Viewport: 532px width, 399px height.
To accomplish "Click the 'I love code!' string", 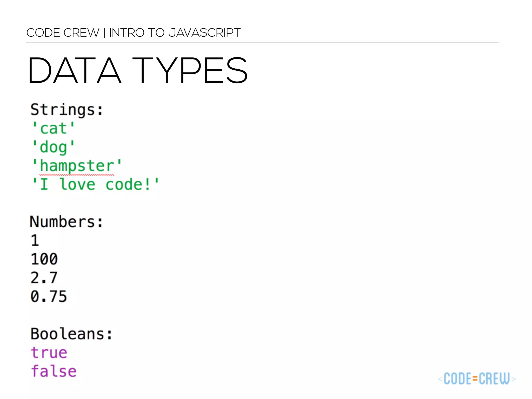I will click(95, 184).
